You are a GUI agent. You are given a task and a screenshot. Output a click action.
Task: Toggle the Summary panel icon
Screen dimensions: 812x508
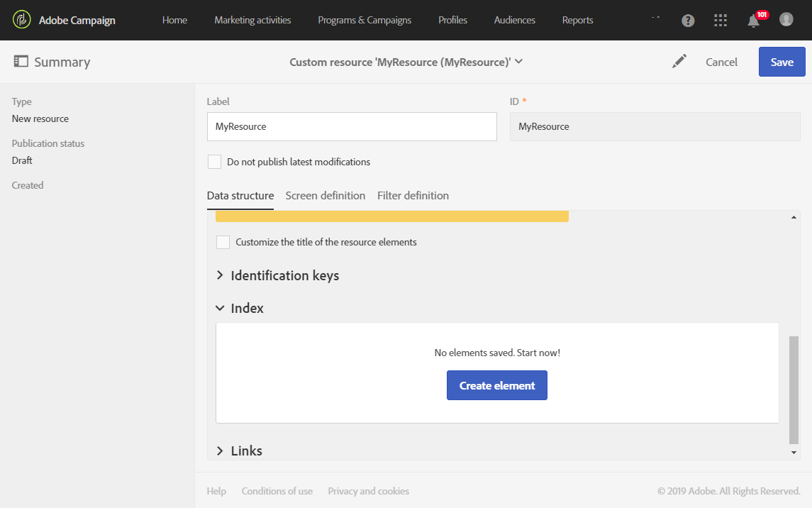tap(21, 62)
